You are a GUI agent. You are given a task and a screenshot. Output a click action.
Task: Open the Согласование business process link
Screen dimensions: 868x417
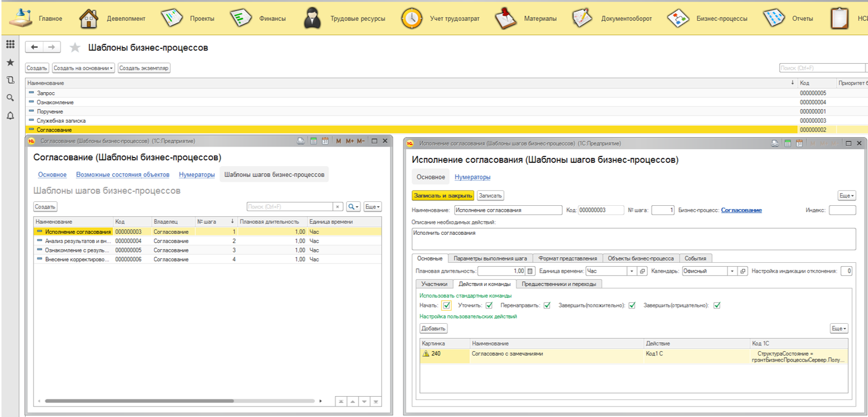coord(741,210)
